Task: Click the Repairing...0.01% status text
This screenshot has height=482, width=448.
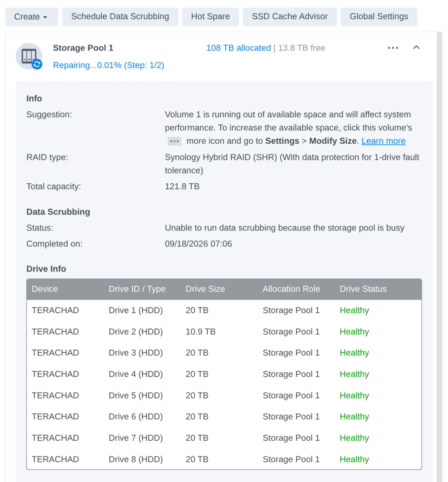Action: point(109,65)
